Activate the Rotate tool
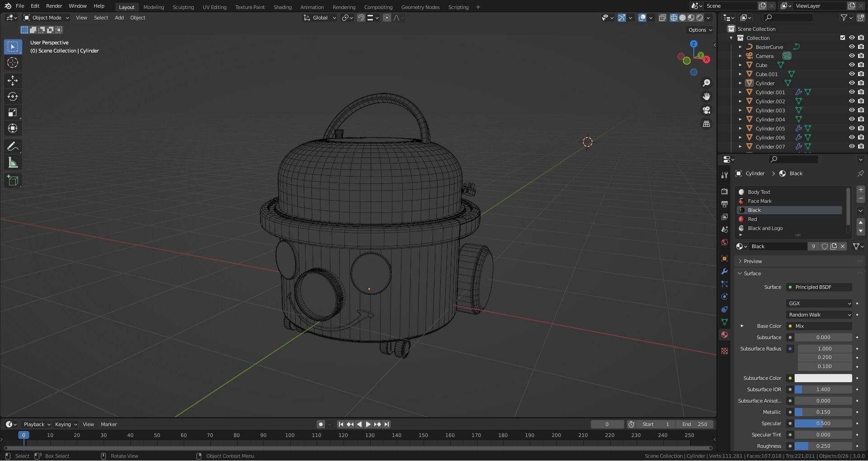Image resolution: width=868 pixels, height=461 pixels. [x=13, y=96]
